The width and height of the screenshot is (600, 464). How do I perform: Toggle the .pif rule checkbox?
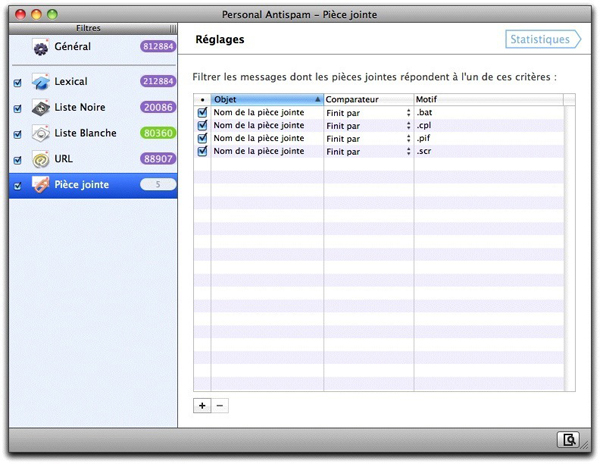(202, 138)
